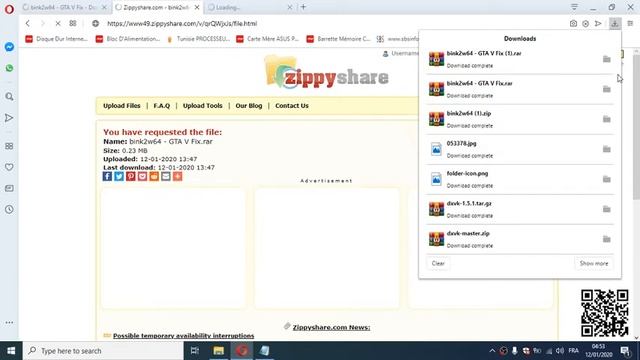The width and height of the screenshot is (640, 360).
Task: Open Carte Mère ASUS bookmark
Action: [x=268, y=39]
